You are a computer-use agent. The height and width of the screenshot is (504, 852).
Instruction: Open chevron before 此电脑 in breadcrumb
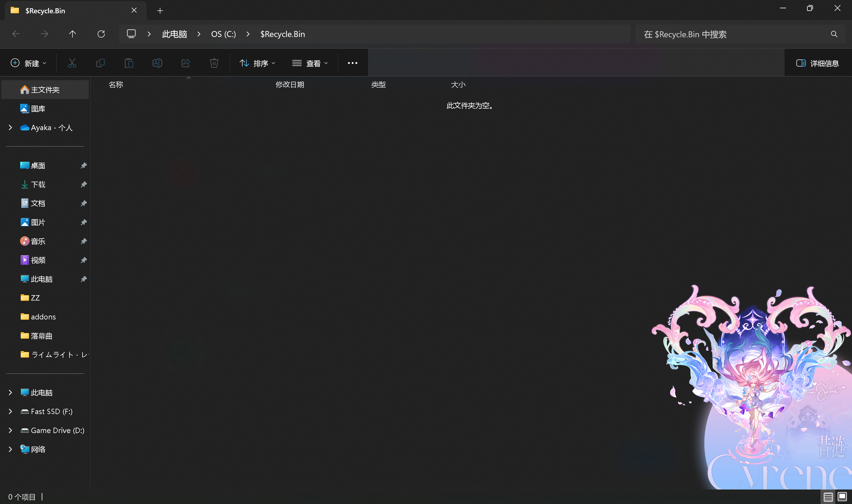[x=149, y=34]
